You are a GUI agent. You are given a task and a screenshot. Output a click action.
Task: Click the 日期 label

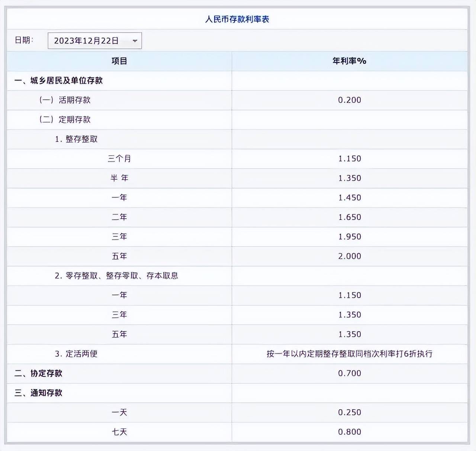coord(24,40)
